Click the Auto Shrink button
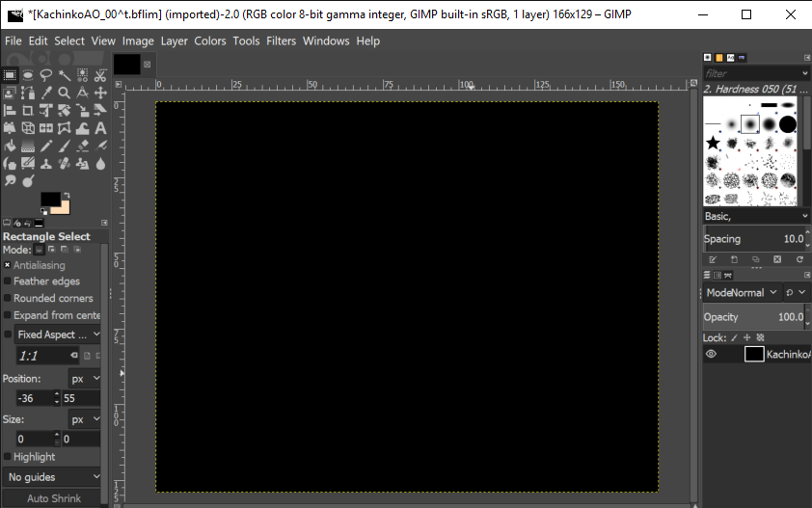 click(x=52, y=498)
